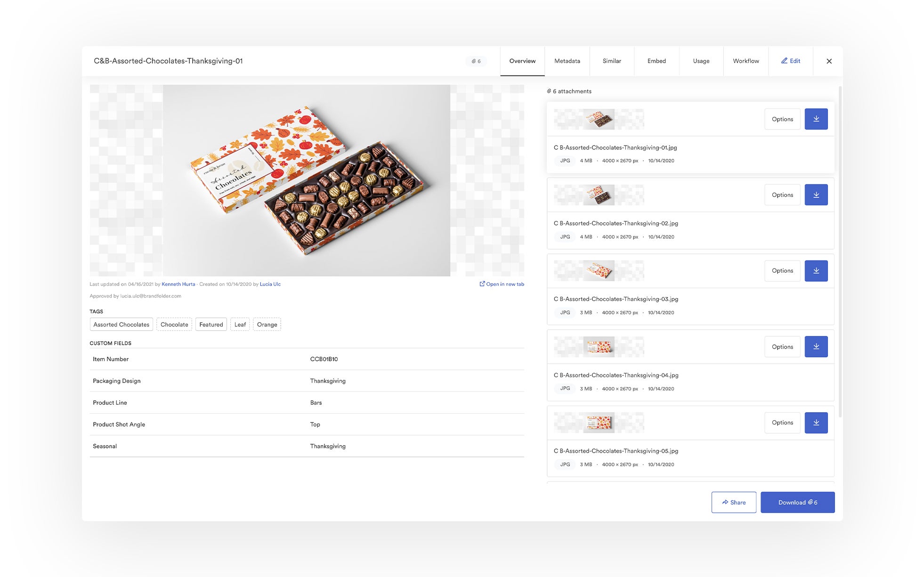This screenshot has width=924, height=577.
Task: Open the asset in new tab link
Action: (x=502, y=284)
